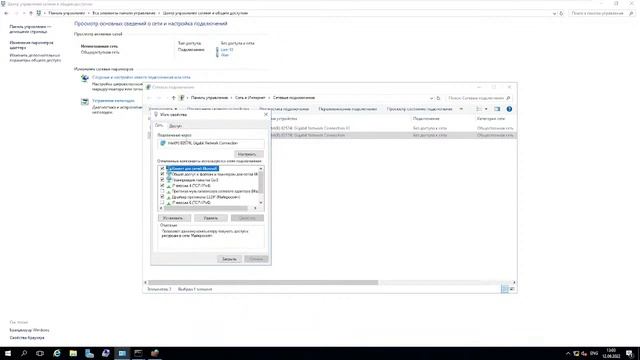
Task: Expand extra toolbar commands arrow after Просмотр состояния
Action: [x=461, y=109]
